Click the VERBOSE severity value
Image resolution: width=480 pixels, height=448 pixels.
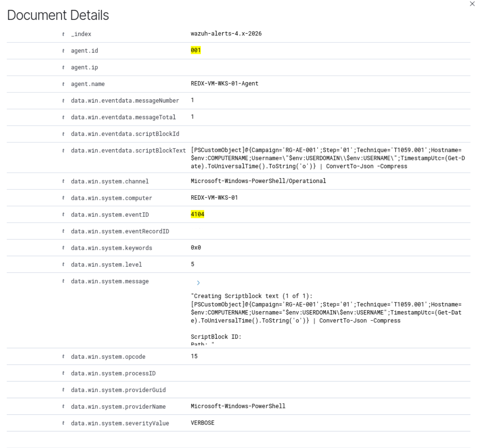[x=202, y=422]
